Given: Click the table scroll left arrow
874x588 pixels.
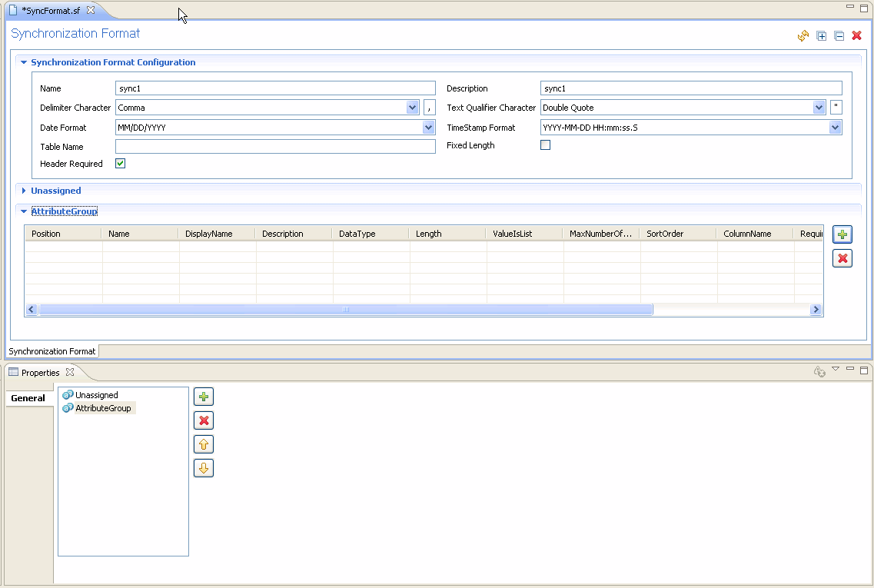Looking at the screenshot, I should (32, 309).
